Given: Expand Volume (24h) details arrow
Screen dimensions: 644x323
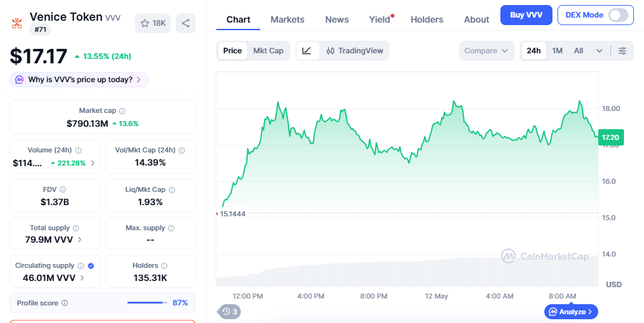Looking at the screenshot, I should click(93, 163).
